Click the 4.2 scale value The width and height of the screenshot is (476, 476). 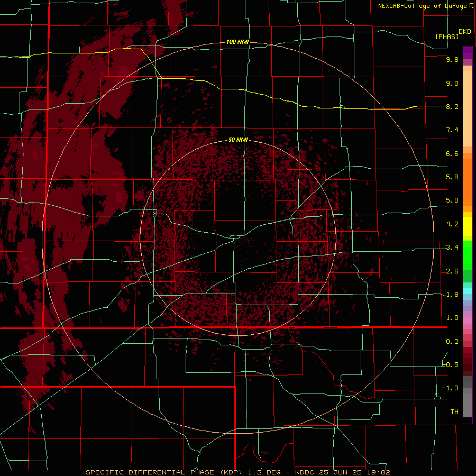(x=452, y=224)
